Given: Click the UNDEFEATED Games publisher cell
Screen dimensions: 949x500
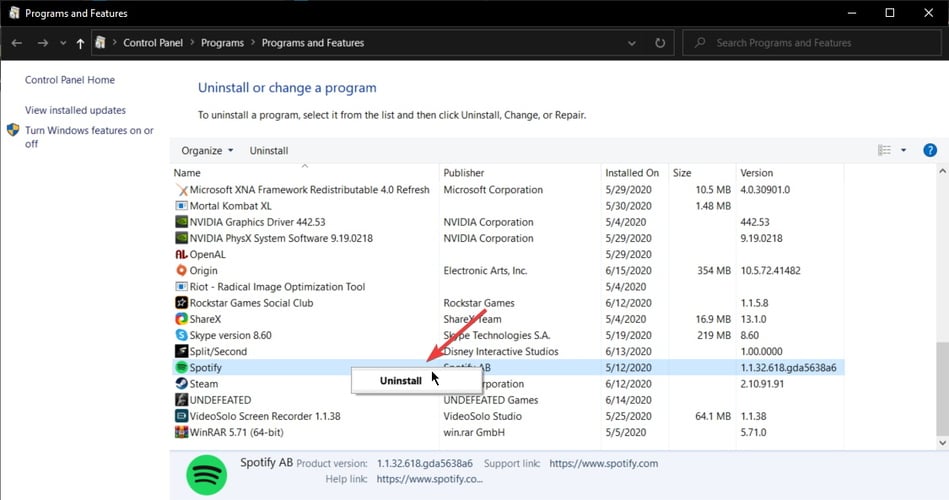Looking at the screenshot, I should click(490, 400).
